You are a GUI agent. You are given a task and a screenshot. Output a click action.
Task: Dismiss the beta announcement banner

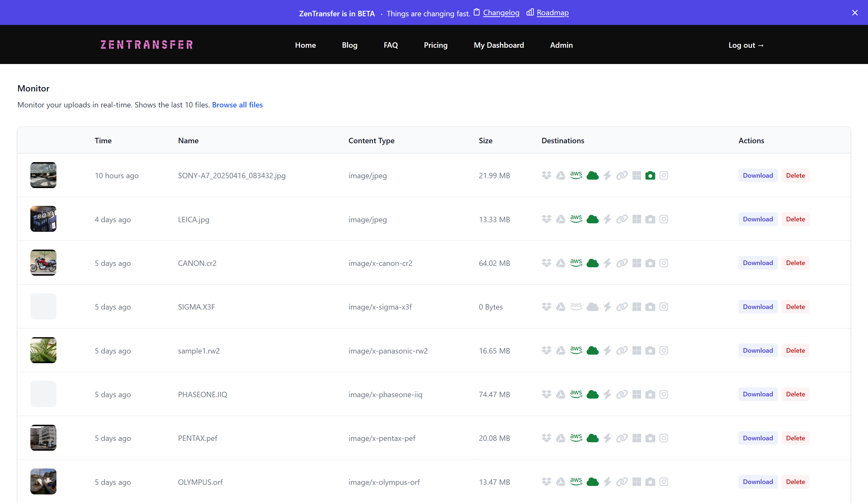pos(855,12)
